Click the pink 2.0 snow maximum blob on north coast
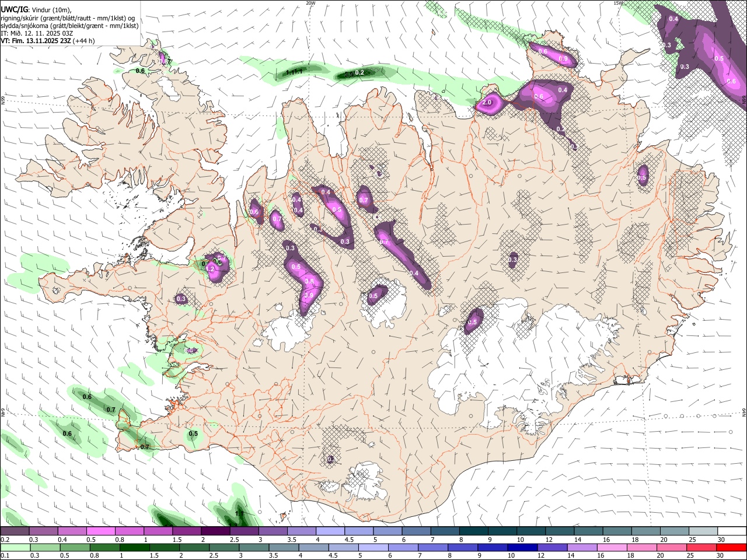 pyautogui.click(x=488, y=103)
